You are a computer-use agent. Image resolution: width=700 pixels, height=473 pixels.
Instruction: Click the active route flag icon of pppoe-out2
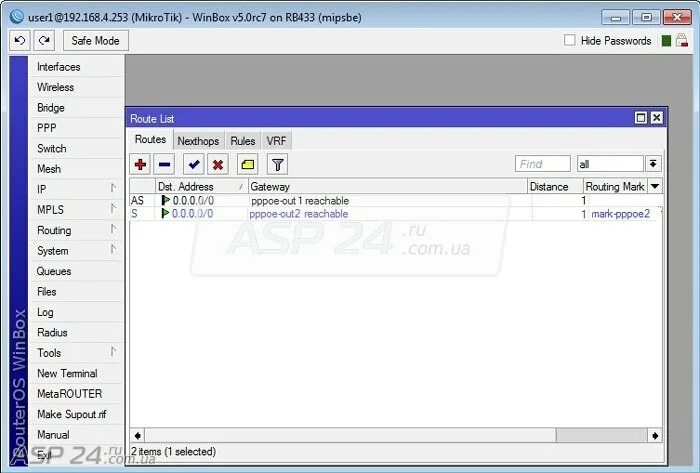pos(165,213)
